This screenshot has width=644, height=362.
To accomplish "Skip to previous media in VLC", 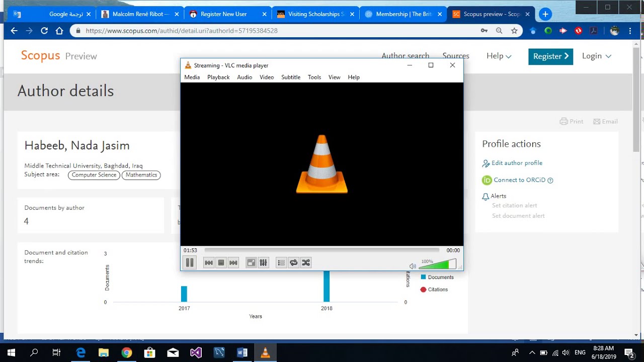I will 209,262.
